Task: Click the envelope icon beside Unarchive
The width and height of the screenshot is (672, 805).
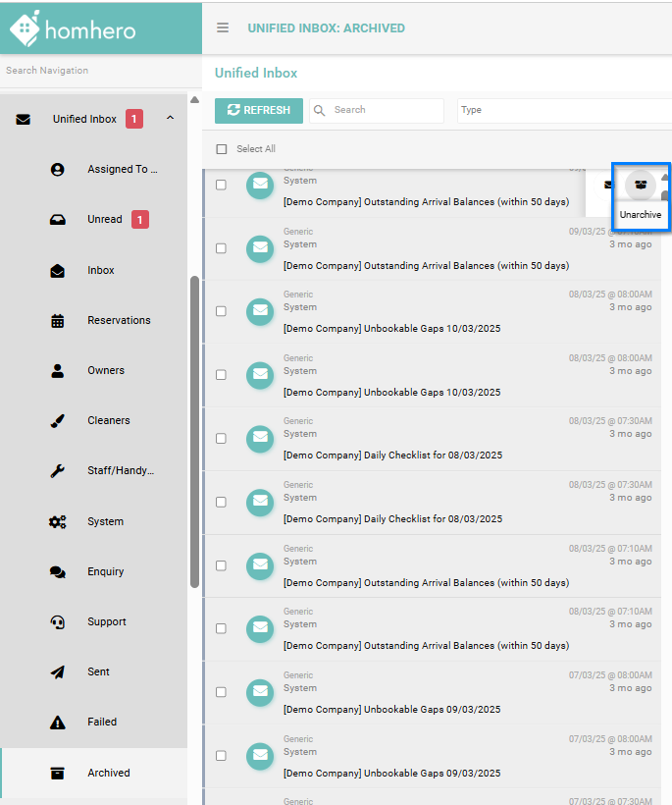Action: tap(609, 185)
